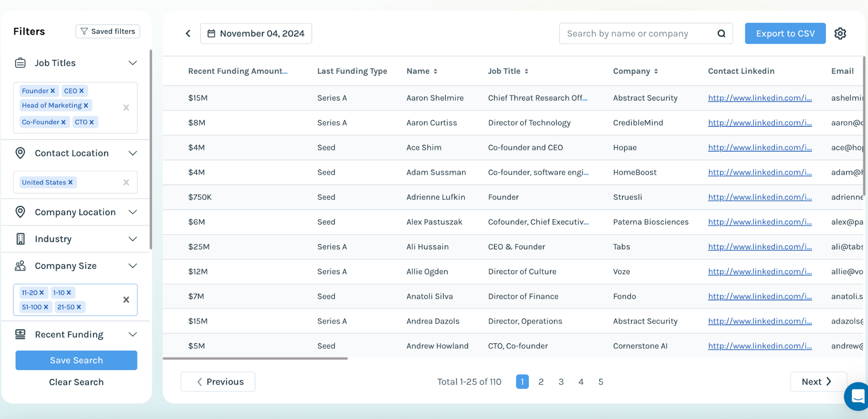This screenshot has height=419, width=868.
Task: Select page 1 in pagination
Action: [x=522, y=382]
